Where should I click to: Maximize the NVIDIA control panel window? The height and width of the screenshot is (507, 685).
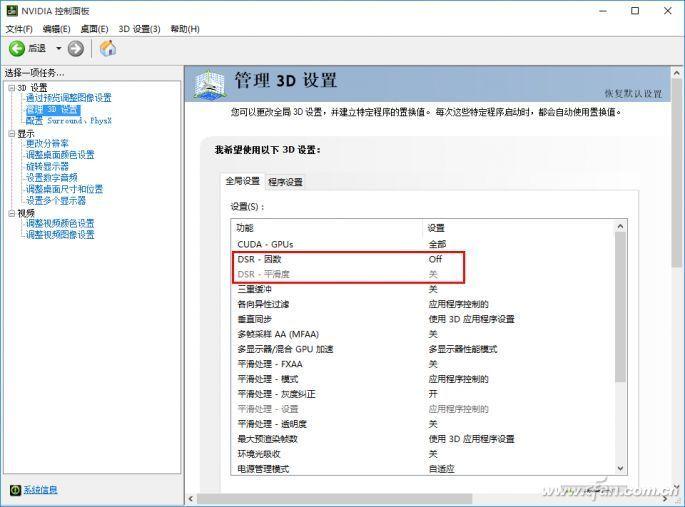tap(635, 11)
